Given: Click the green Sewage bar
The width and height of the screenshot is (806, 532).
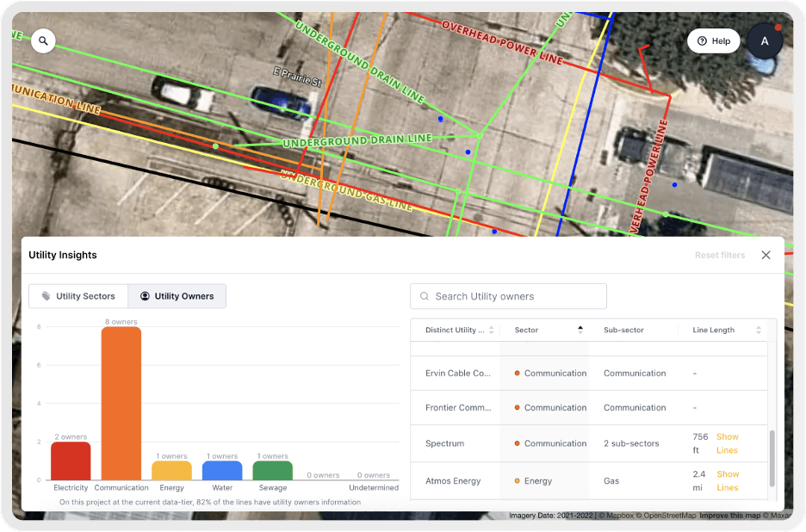Looking at the screenshot, I should [x=273, y=470].
